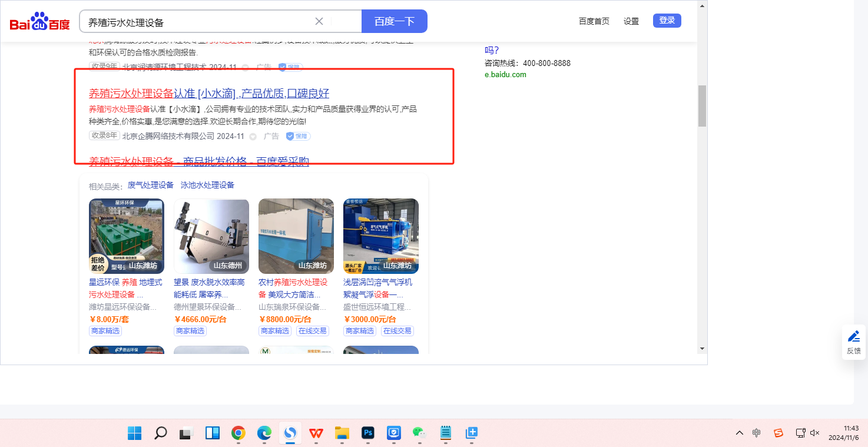Click the 星远环保 养殖 地埋式 product title
The width and height of the screenshot is (868, 447).
(125, 288)
